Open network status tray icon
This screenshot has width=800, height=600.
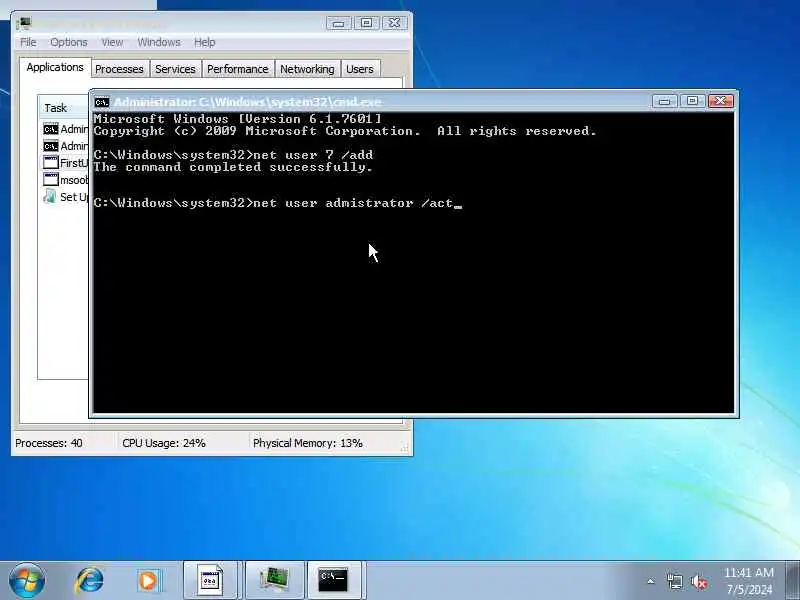674,581
